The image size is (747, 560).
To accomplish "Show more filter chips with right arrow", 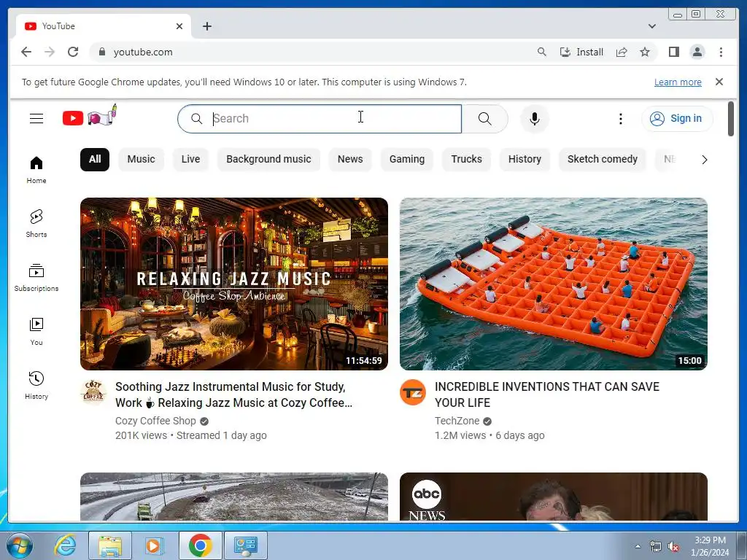I will (x=704, y=160).
